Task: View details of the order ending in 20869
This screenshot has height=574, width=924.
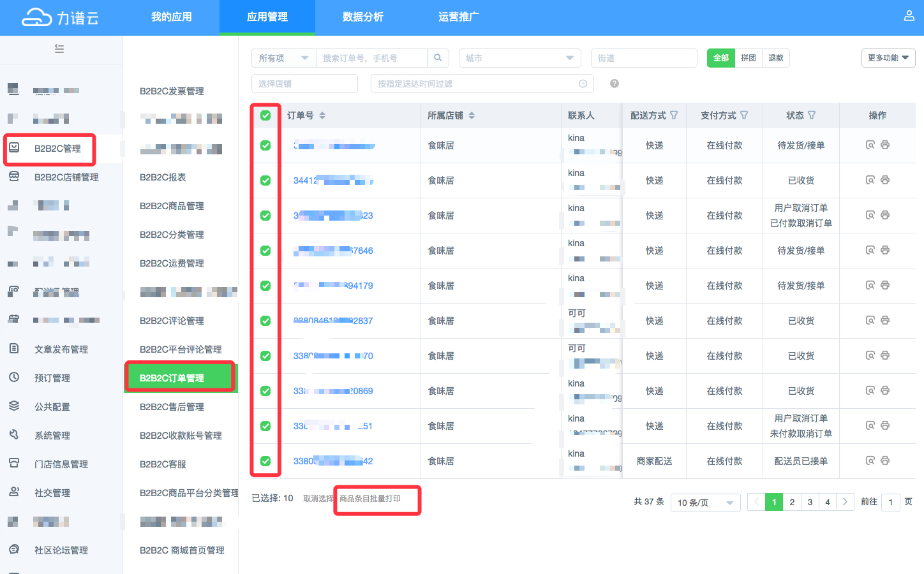Action: pyautogui.click(x=870, y=390)
